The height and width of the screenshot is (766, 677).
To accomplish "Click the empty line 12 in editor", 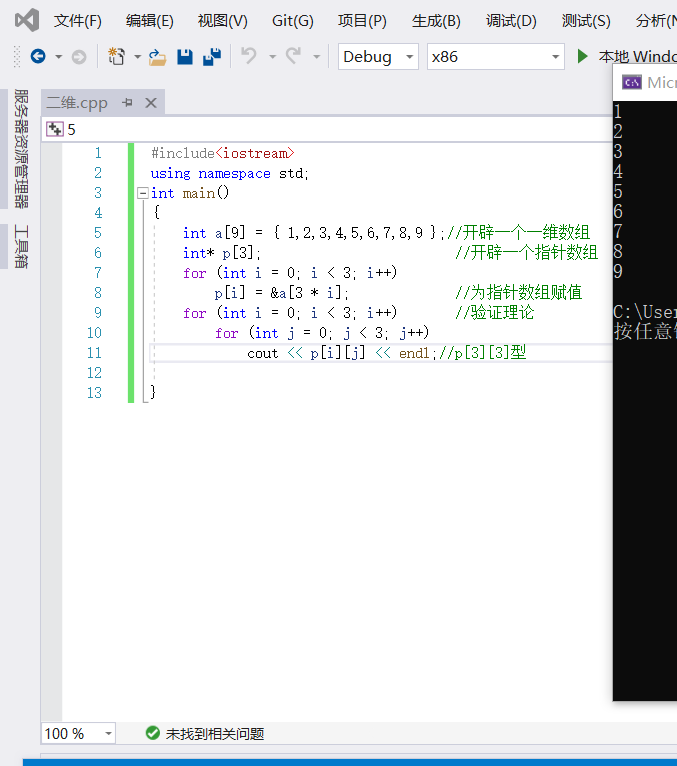I will (x=381, y=373).
